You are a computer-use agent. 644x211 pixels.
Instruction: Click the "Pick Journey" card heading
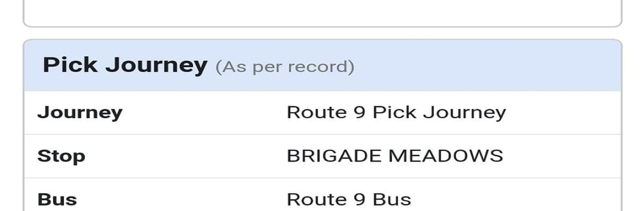click(125, 65)
